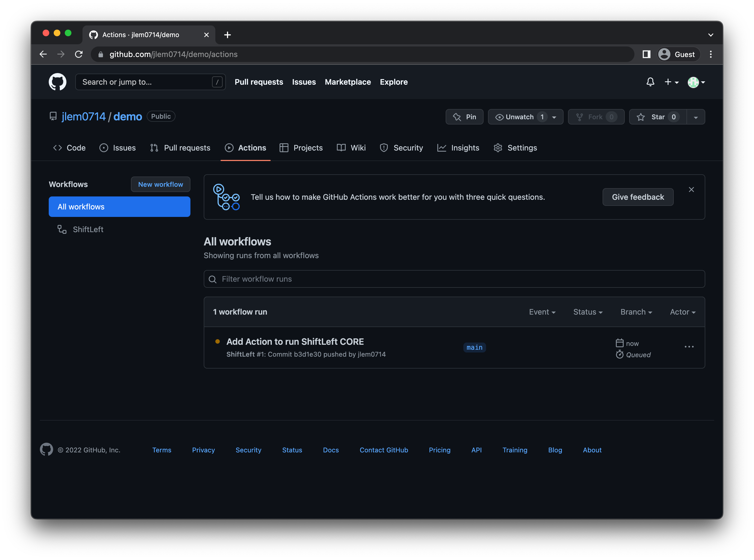
Task: Click the browser back arrow
Action: tap(43, 54)
